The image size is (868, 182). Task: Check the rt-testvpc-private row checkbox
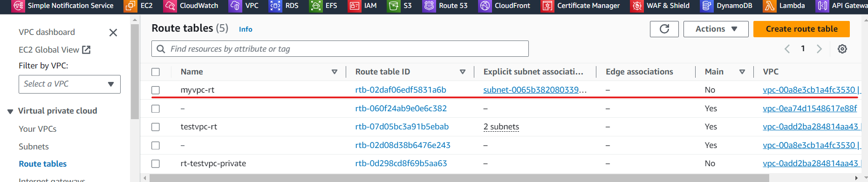click(156, 164)
